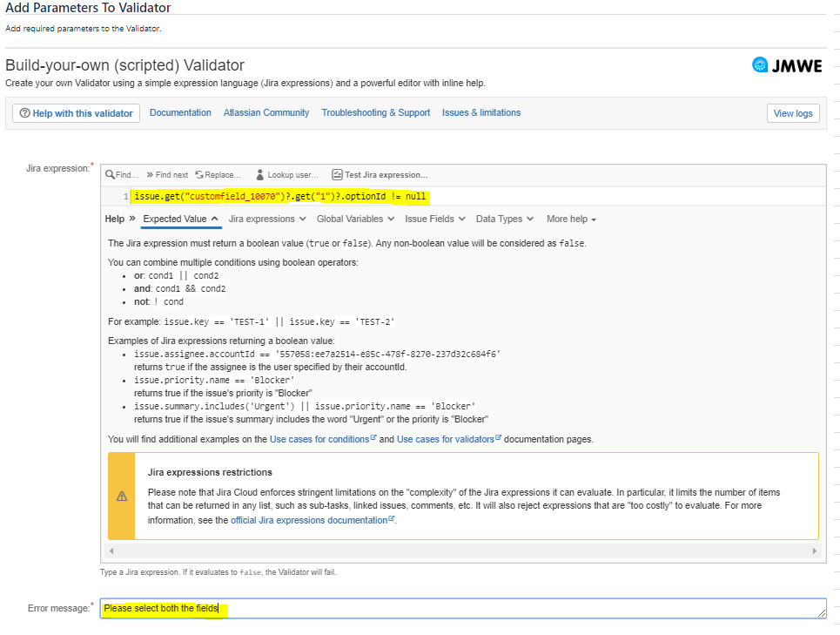The image size is (840, 635).
Task: Go to the Documentation link
Action: [180, 112]
